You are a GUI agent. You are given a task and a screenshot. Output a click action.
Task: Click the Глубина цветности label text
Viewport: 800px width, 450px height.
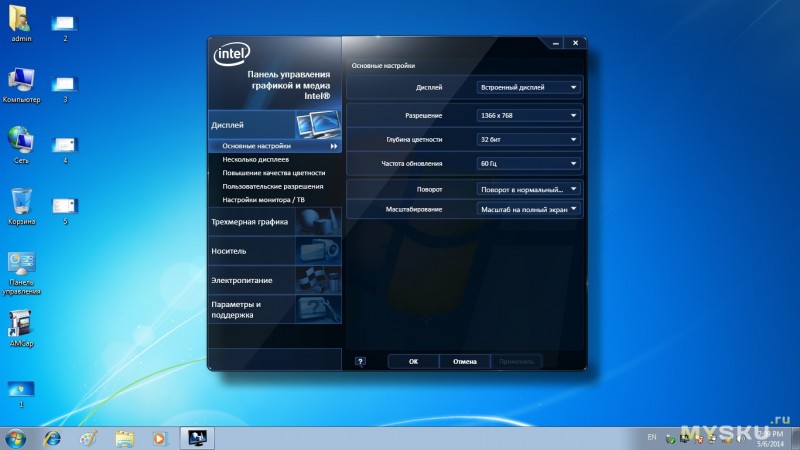point(414,139)
